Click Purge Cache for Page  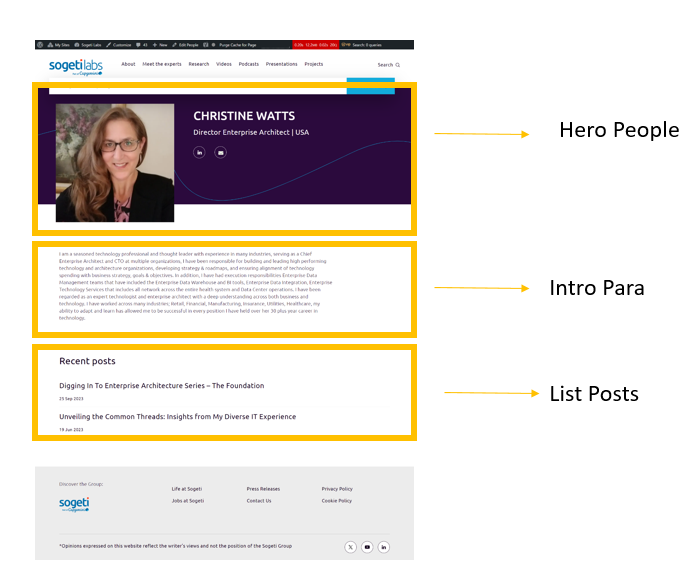[x=237, y=45]
